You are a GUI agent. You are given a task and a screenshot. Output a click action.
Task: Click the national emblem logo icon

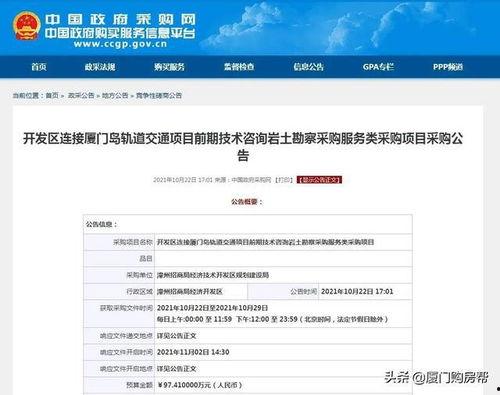click(x=27, y=25)
